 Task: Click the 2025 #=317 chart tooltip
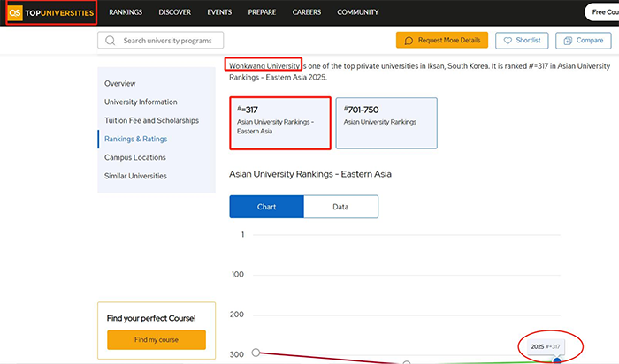[x=546, y=346]
